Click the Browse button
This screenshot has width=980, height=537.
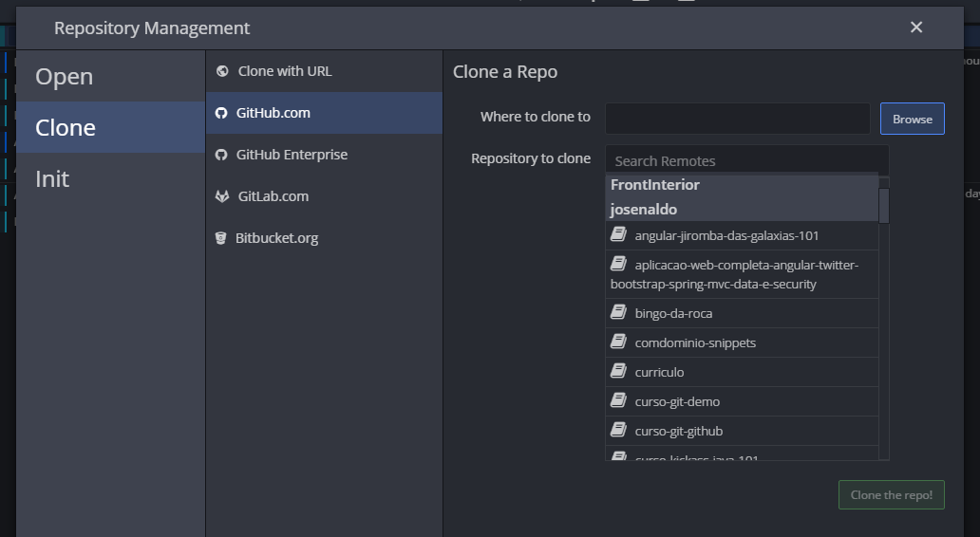coord(913,119)
